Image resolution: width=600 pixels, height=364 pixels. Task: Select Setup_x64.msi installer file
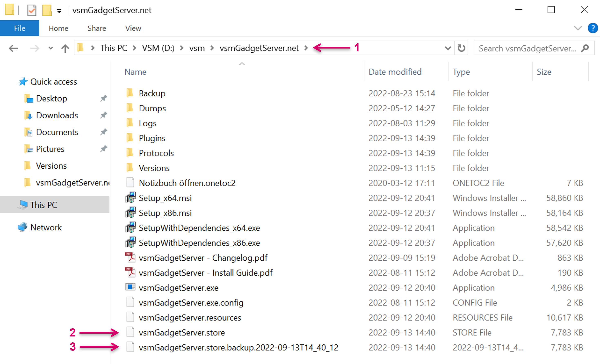coord(165,198)
